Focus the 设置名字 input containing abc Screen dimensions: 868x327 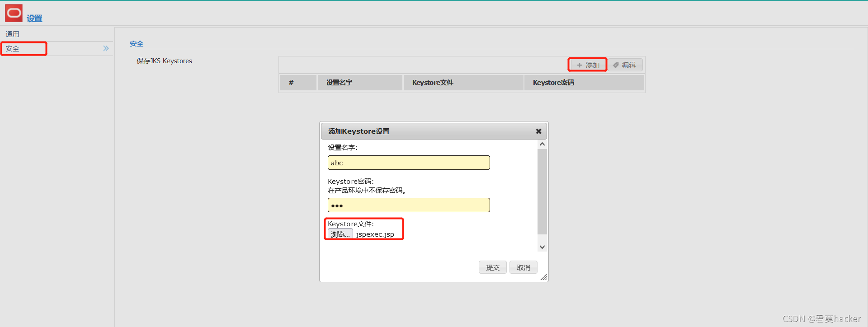(409, 163)
